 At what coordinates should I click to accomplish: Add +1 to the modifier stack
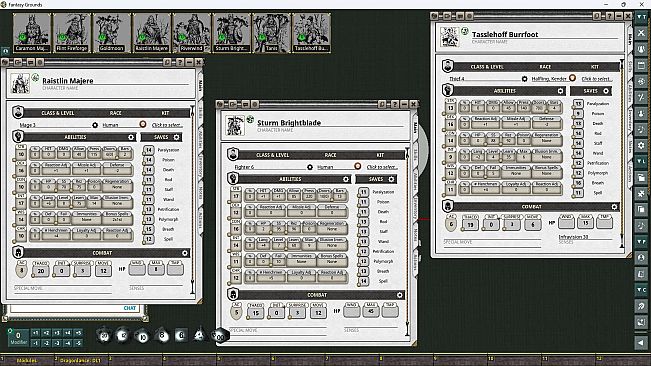tap(35, 333)
